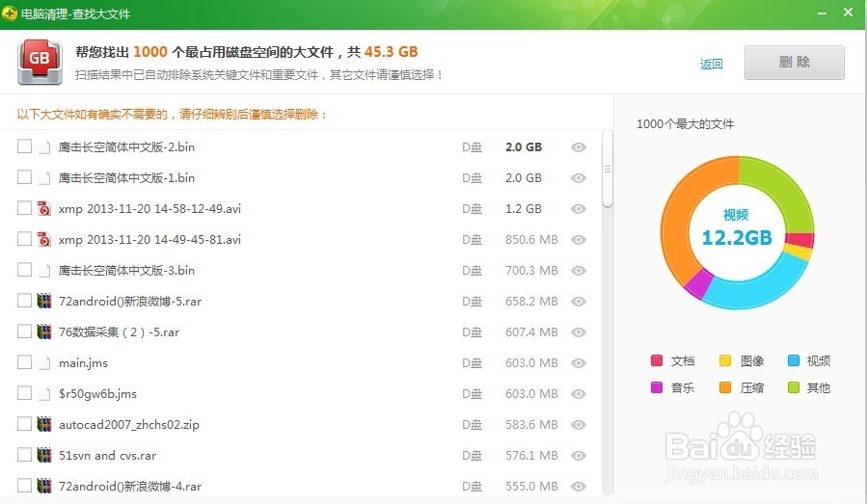Click the 850.6 MB size value
The image size is (867, 504).
click(x=531, y=240)
